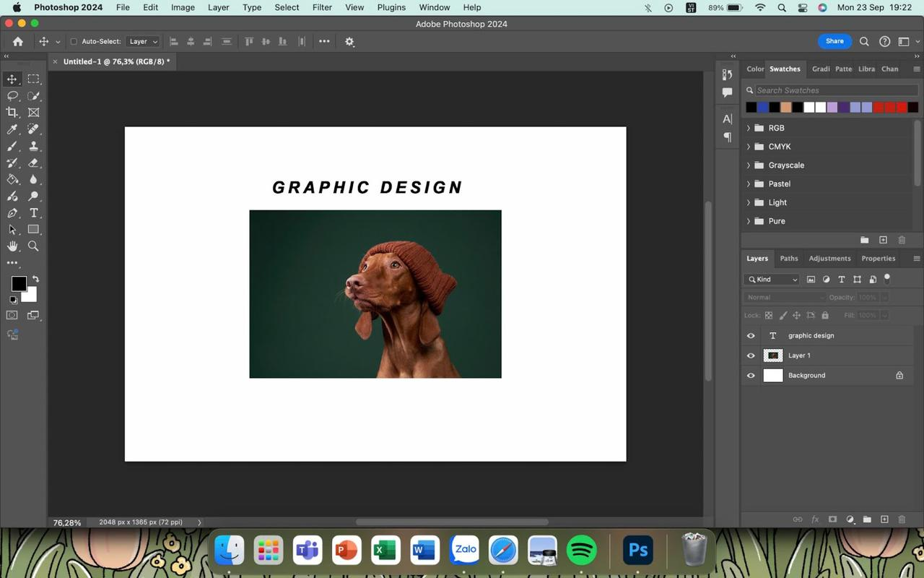
Task: Open the Filter menu
Action: [x=321, y=7]
